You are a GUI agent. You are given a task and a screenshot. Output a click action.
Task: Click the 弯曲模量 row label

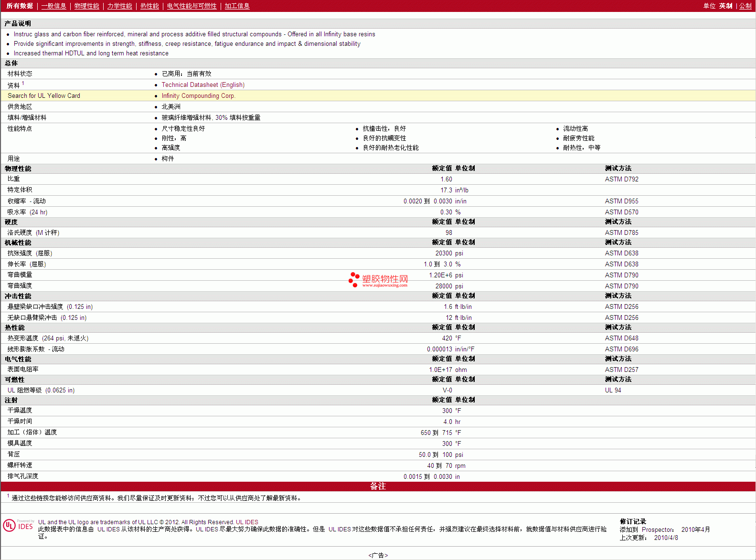20,275
